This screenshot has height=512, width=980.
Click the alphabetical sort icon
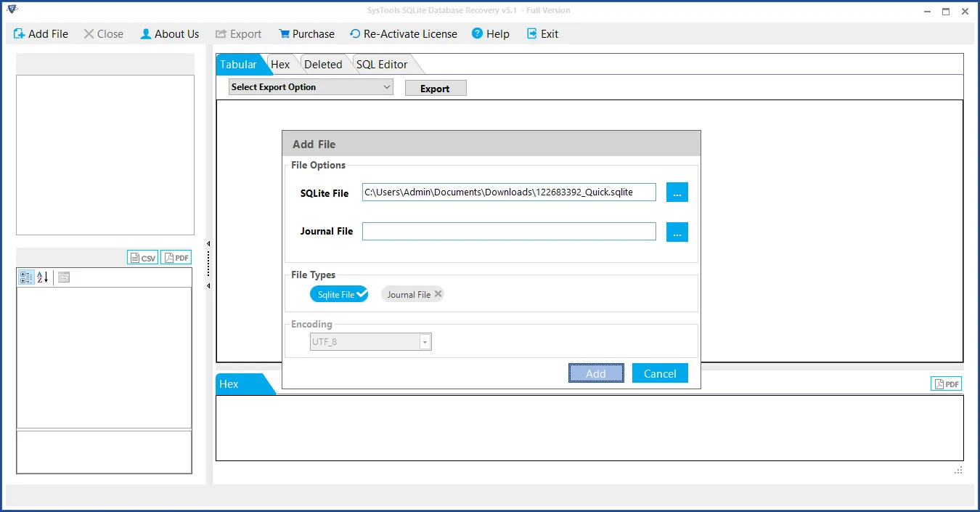[x=42, y=277]
